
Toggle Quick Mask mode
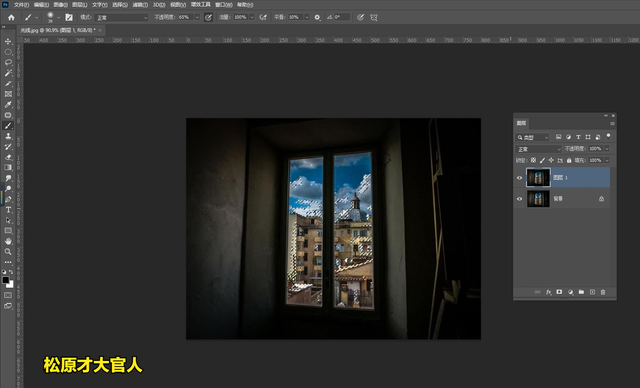click(x=8, y=295)
